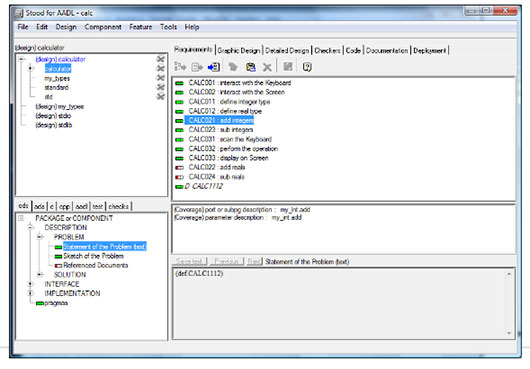Click the first greyed tree-arrow toolbar icon

(180, 67)
